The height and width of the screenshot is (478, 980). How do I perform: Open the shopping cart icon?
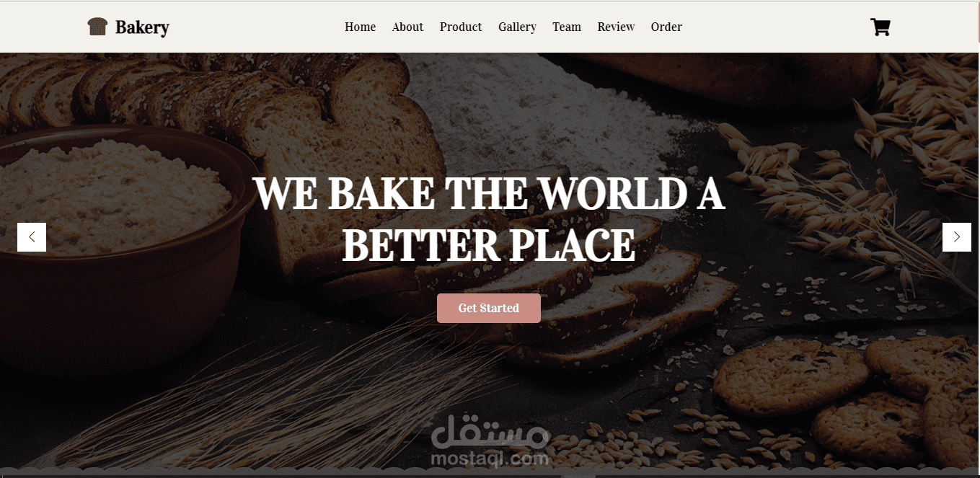tap(880, 27)
